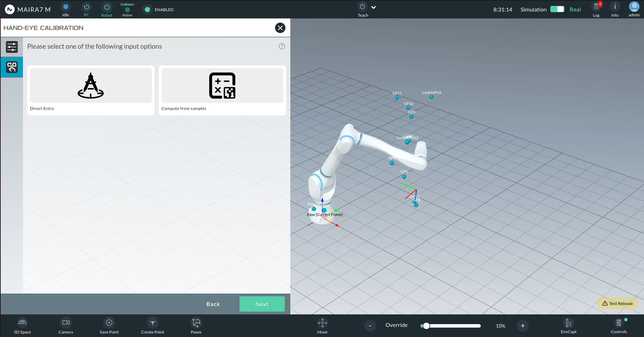Toggle the Simulation/Real switch
The image size is (644, 337).
tap(557, 9)
